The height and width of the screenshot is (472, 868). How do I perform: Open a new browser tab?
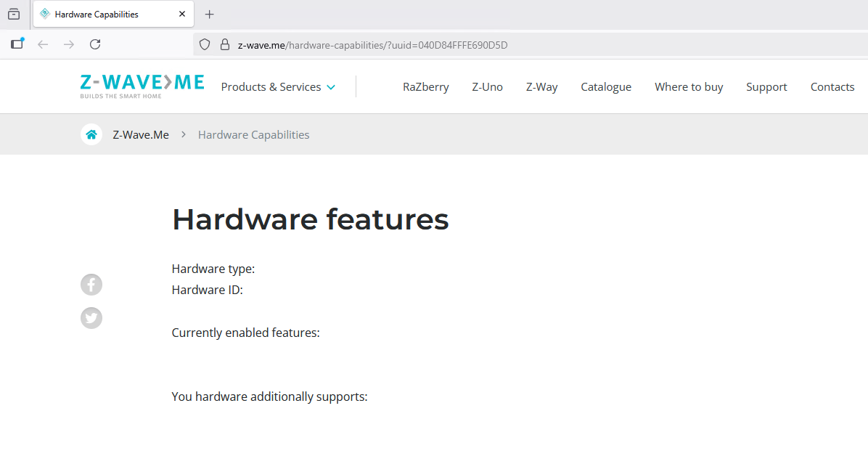210,15
